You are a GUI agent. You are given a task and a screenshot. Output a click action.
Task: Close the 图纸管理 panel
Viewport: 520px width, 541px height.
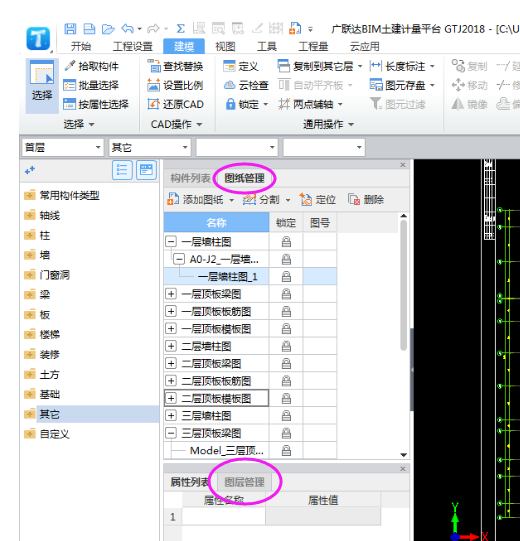(x=403, y=165)
